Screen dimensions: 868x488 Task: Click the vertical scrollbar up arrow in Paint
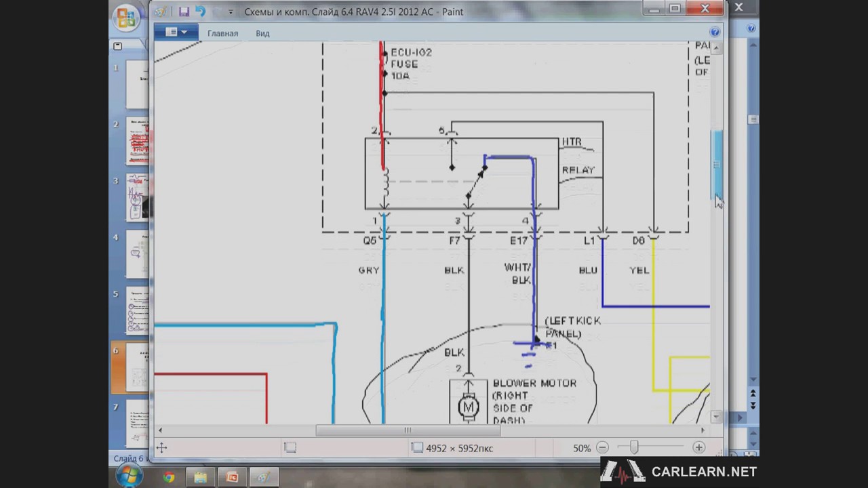(x=717, y=47)
